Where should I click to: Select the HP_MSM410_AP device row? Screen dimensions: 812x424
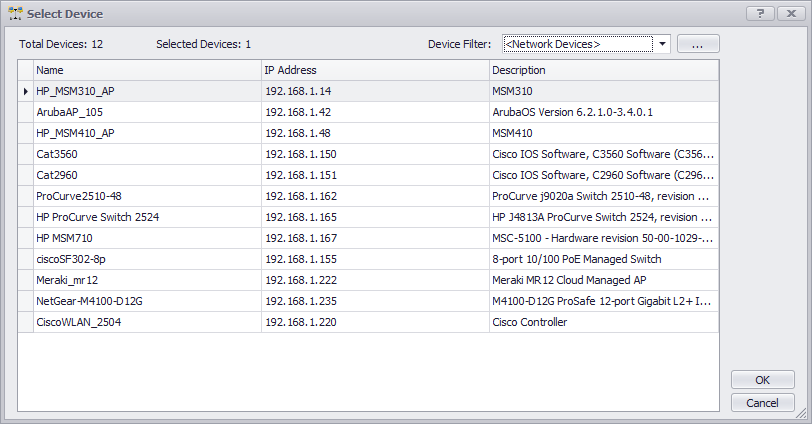[x=368, y=133]
